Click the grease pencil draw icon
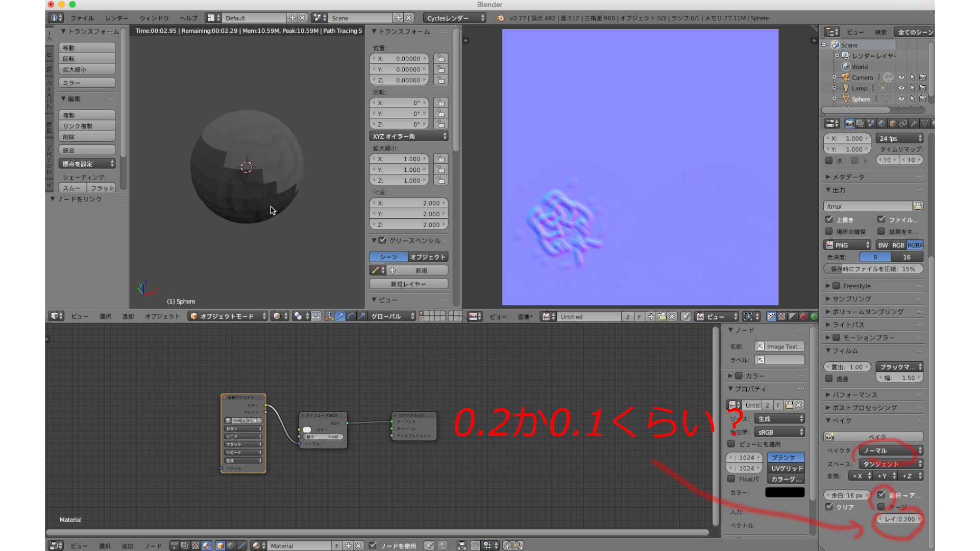Viewport: 980px width, 551px height. click(x=376, y=270)
